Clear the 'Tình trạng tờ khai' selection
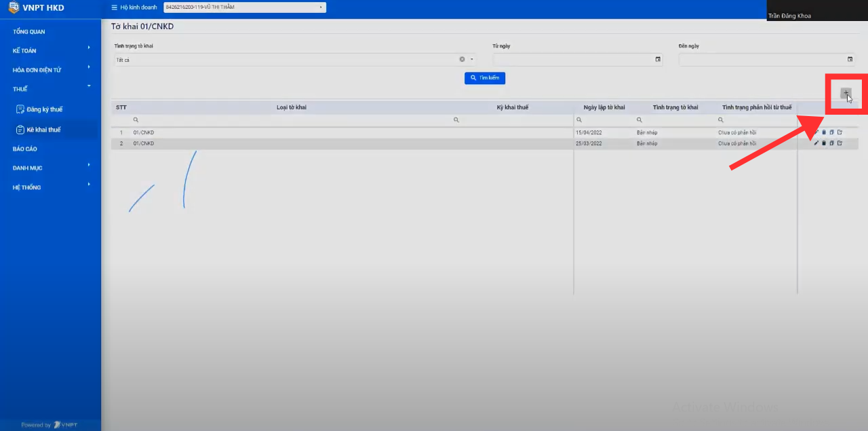This screenshot has width=868, height=431. (462, 60)
